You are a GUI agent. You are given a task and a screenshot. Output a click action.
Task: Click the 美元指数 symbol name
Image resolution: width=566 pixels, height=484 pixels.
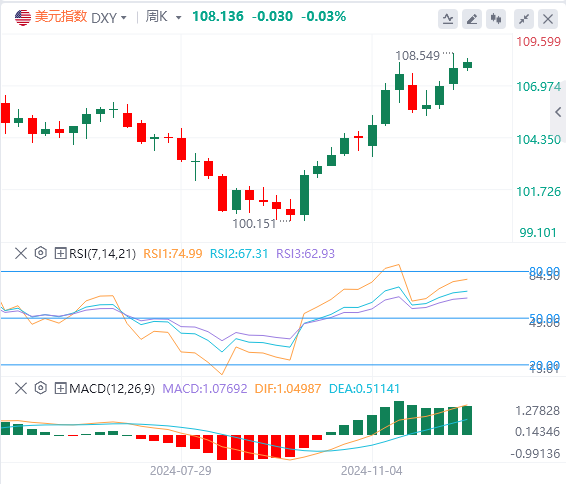61,17
